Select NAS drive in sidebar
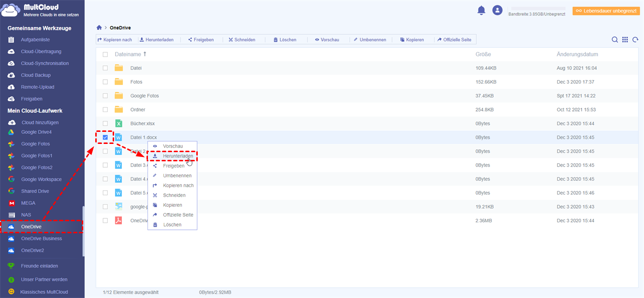The image size is (644, 298). point(26,215)
